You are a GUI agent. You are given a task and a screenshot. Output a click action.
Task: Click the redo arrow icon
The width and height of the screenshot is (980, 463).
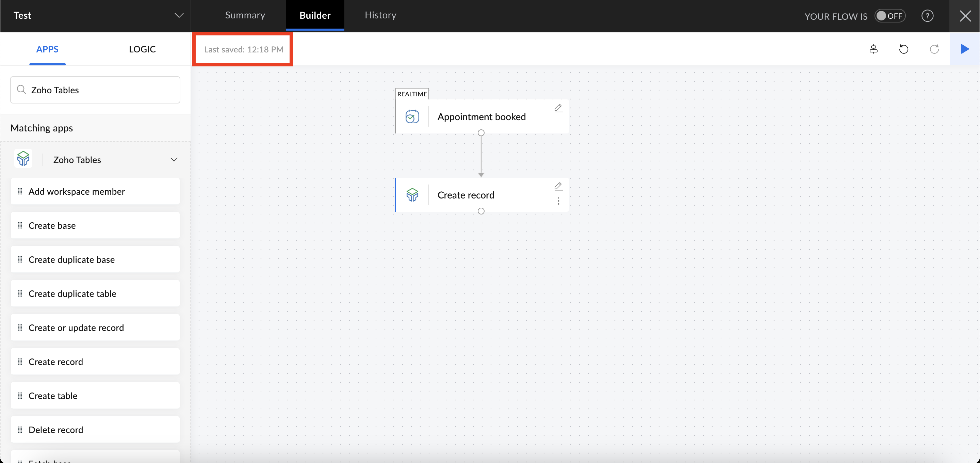[x=934, y=49]
